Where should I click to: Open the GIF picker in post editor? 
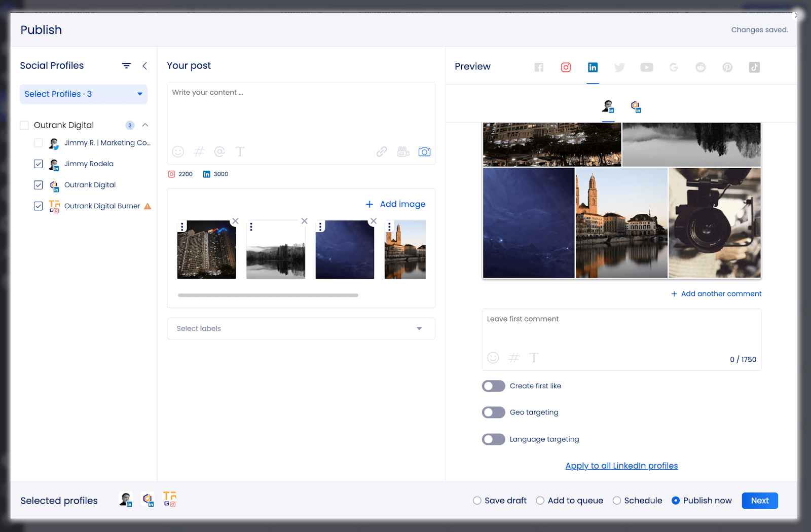pos(403,151)
